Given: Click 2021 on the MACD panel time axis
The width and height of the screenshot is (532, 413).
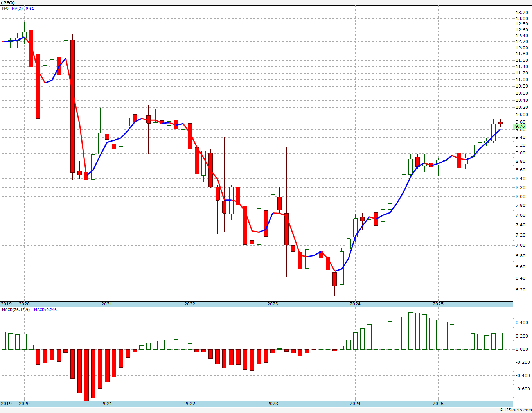Looking at the screenshot, I should coord(107,404).
